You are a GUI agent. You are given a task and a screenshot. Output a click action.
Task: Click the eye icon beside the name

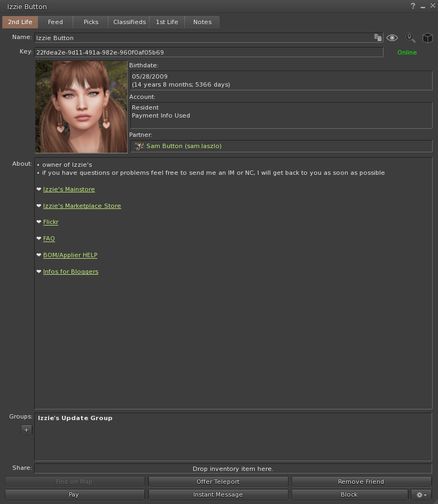pos(392,37)
